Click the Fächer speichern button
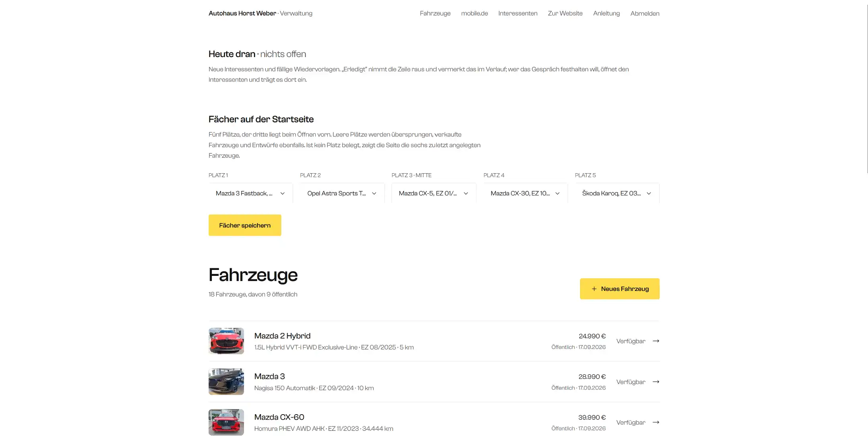Image resolution: width=868 pixels, height=436 pixels. click(245, 225)
